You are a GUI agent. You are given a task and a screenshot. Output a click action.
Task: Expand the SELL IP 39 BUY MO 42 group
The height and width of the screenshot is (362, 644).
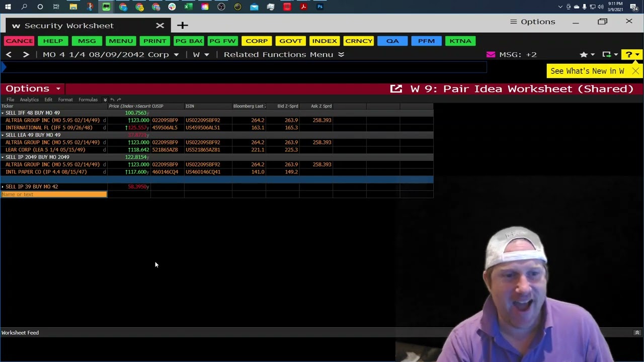coord(3,187)
